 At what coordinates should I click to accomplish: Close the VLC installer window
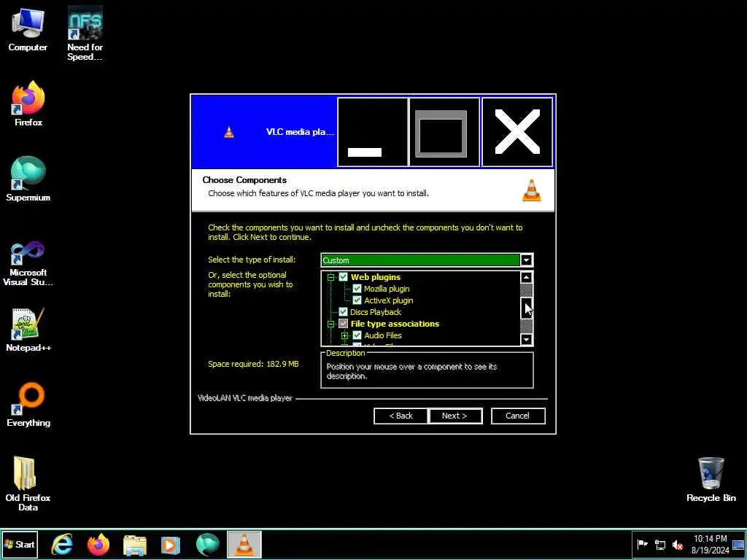click(517, 133)
